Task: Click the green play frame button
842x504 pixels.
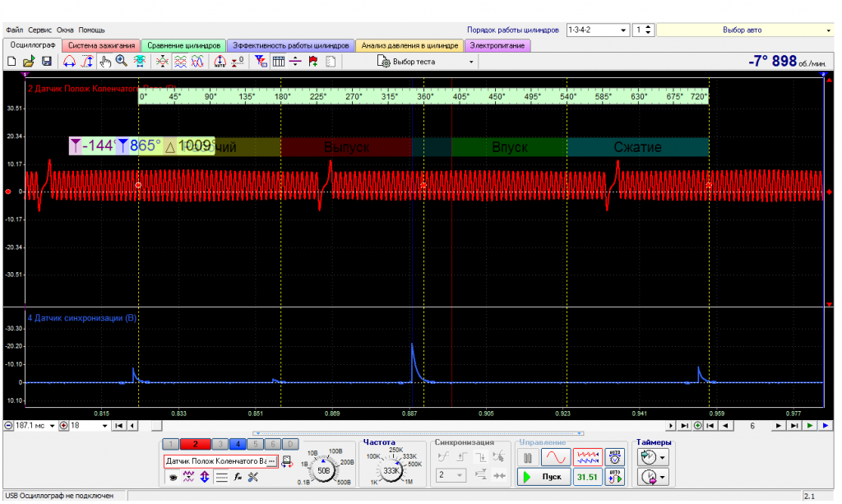Action: tap(810, 426)
